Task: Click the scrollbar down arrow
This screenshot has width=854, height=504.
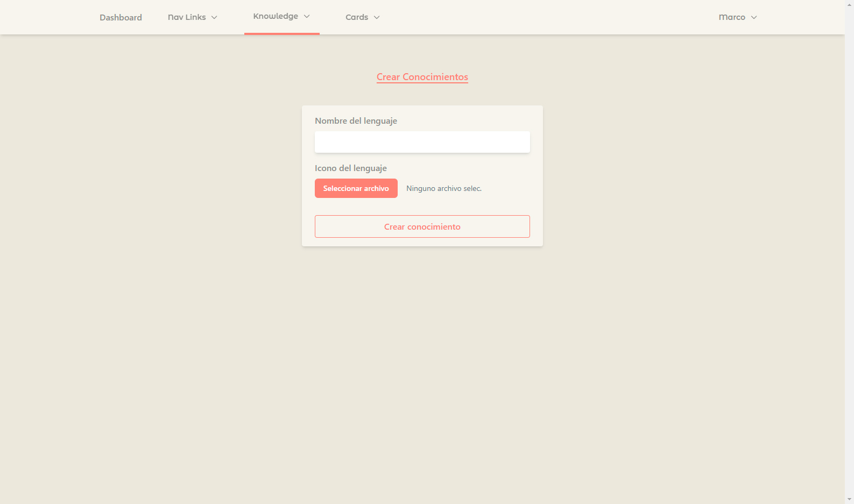Action: tap(849, 499)
